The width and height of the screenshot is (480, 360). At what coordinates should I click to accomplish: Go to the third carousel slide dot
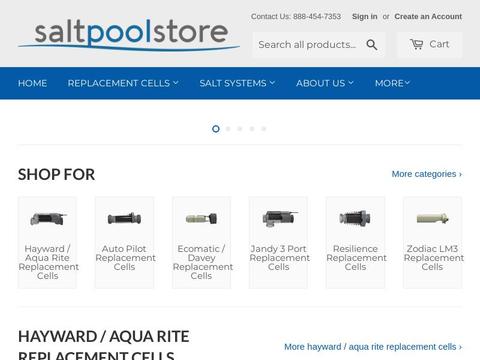pos(240,129)
